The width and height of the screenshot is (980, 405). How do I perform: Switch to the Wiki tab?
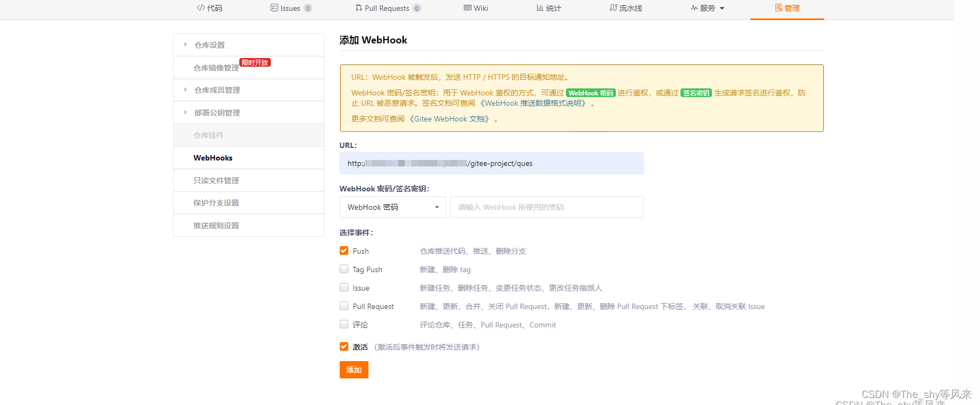(476, 8)
